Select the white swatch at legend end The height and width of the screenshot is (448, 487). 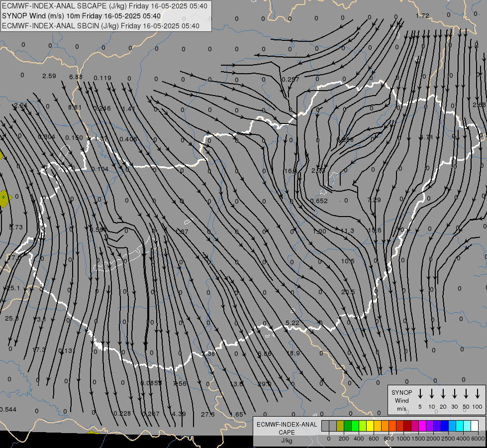pos(474,426)
